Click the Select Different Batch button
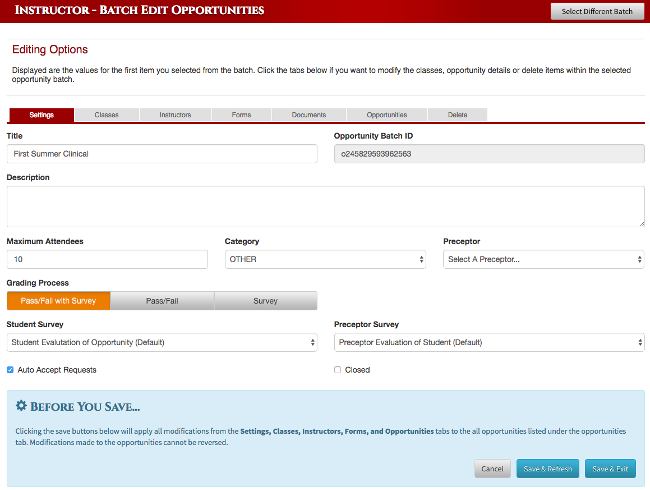Viewport: 650px width, 490px height. pos(597,12)
